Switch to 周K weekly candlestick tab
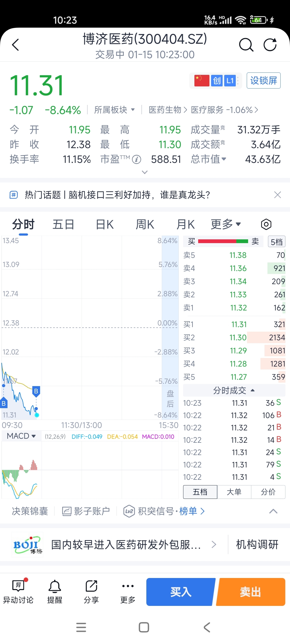 [x=145, y=224]
